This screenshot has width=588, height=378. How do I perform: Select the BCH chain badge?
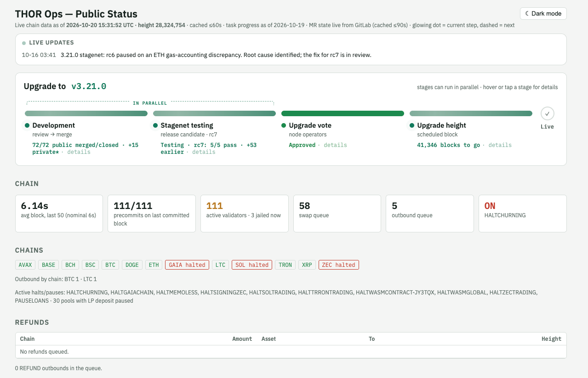tap(70, 265)
